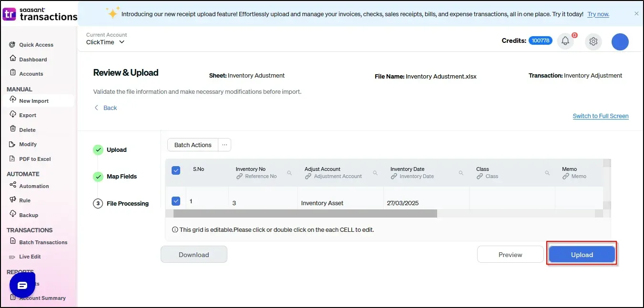Open PDF to Excel in sidebar
Viewport: 644px width, 308px height.
[x=34, y=159]
